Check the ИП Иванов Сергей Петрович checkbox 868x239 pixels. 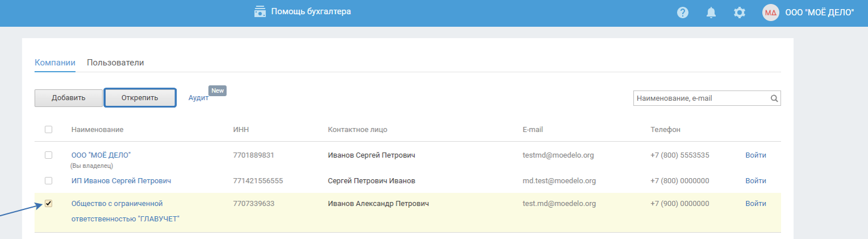[x=48, y=181]
